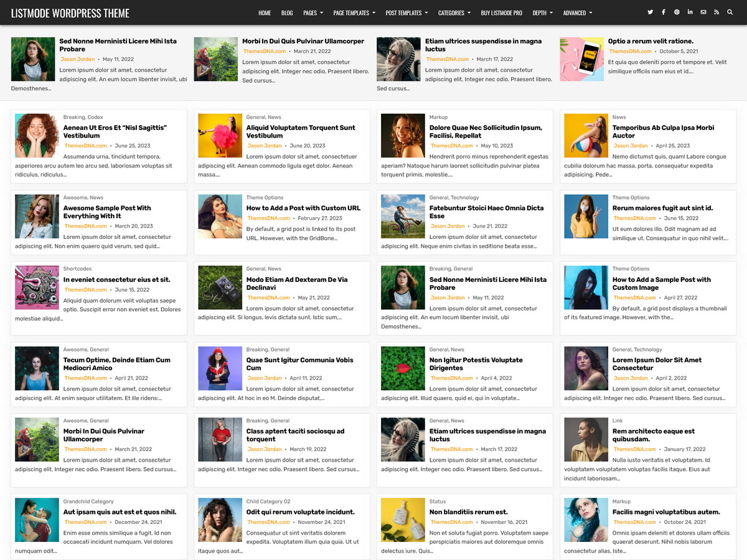
Task: Select Home in the navigation menu
Action: coord(265,12)
